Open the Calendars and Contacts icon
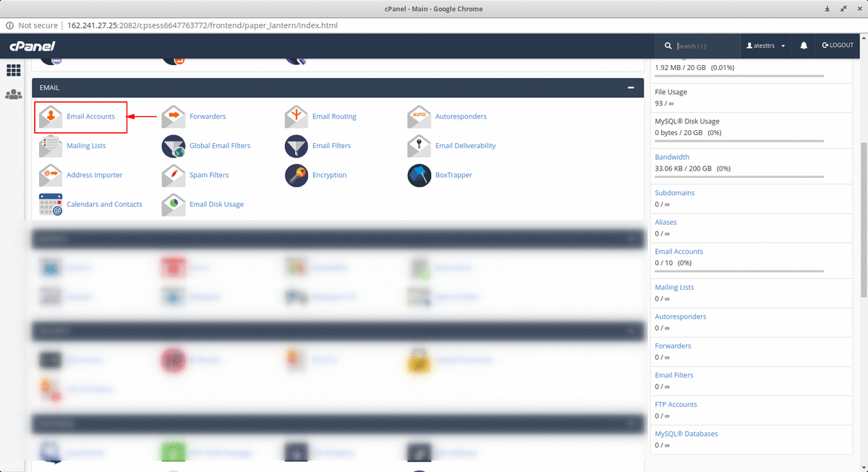Image resolution: width=868 pixels, height=472 pixels. point(50,205)
